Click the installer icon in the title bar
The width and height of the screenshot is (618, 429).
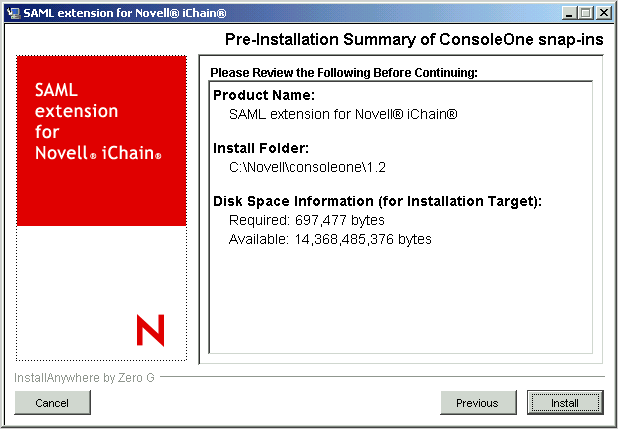coord(12,13)
